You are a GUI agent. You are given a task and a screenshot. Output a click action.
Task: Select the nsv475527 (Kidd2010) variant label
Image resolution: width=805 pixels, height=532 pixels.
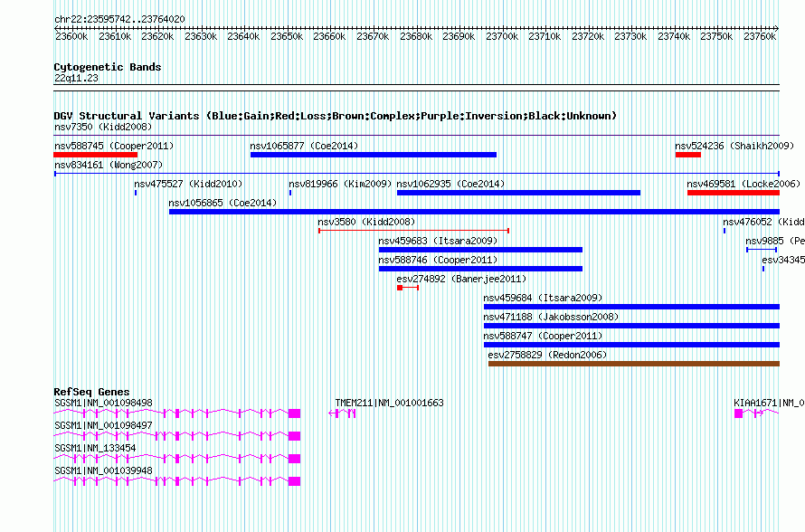click(188, 184)
